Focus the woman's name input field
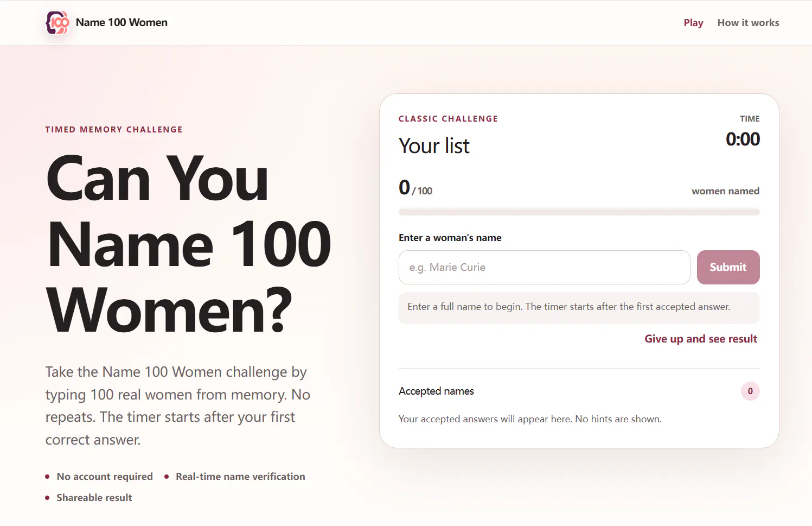812x526 pixels. 544,267
